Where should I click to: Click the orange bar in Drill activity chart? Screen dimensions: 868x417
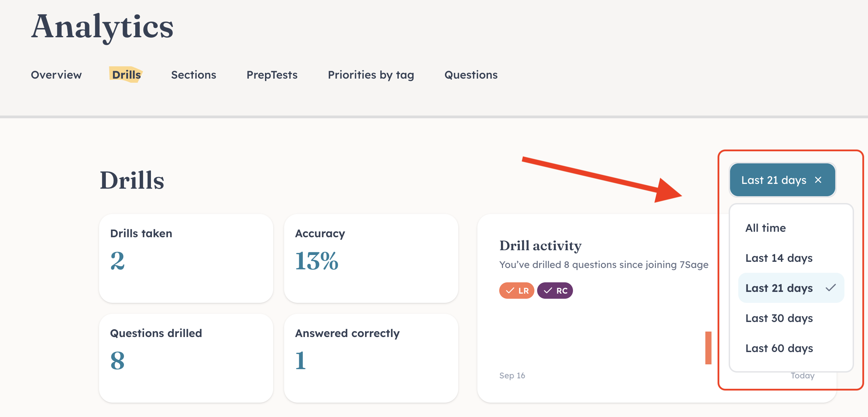pos(708,348)
